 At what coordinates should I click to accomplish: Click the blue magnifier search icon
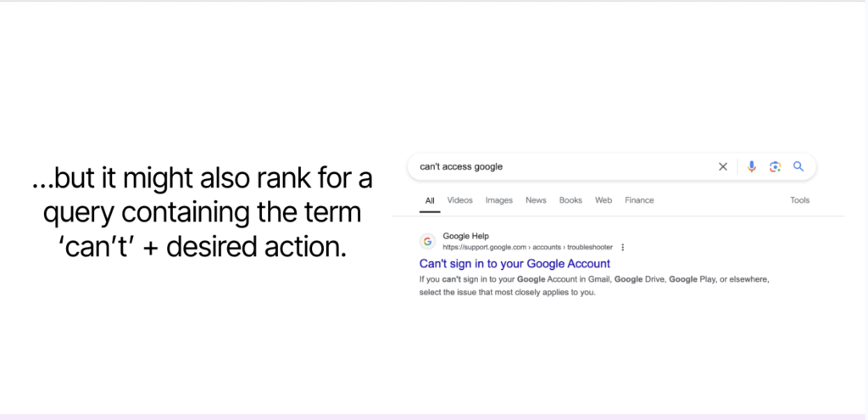798,167
